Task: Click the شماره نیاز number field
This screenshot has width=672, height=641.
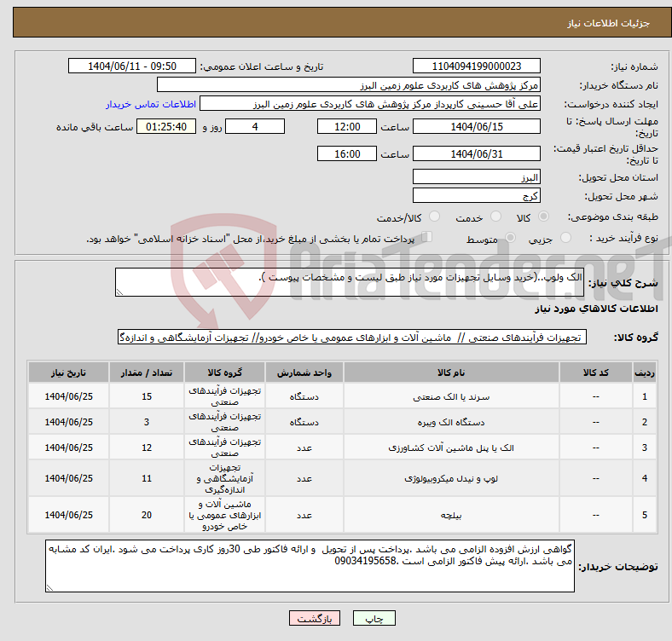Action: (477, 66)
